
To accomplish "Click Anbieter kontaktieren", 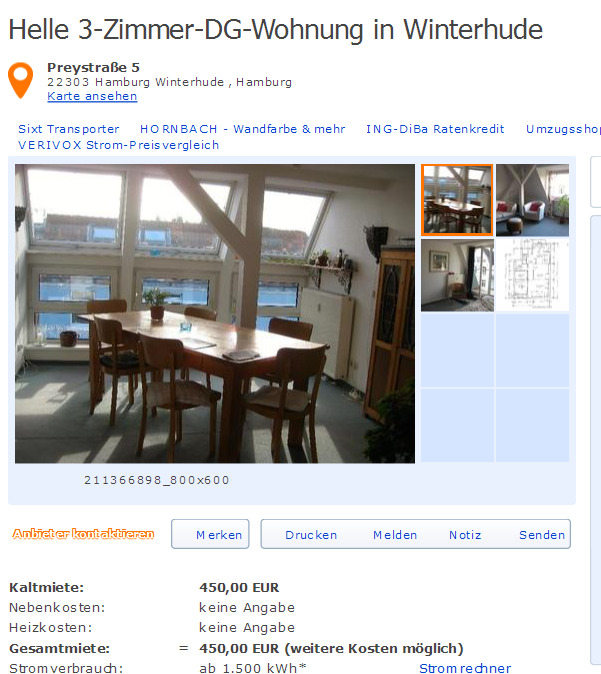I will (x=83, y=534).
